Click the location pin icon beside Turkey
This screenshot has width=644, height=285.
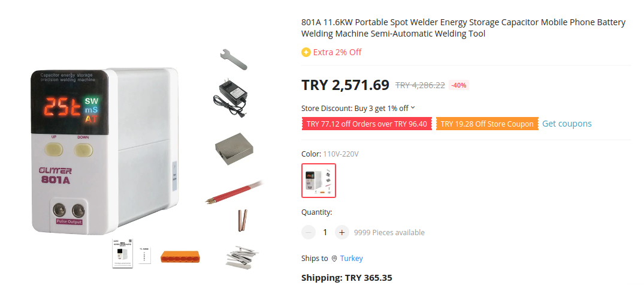(x=334, y=259)
